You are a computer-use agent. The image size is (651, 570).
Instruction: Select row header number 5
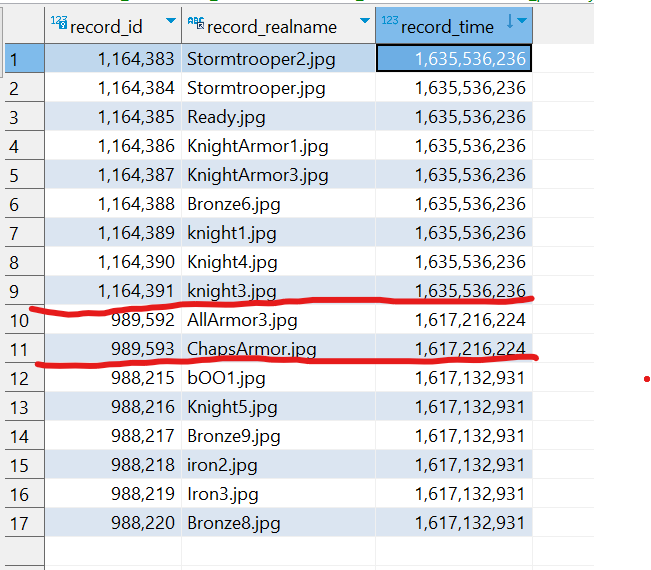tap(24, 175)
